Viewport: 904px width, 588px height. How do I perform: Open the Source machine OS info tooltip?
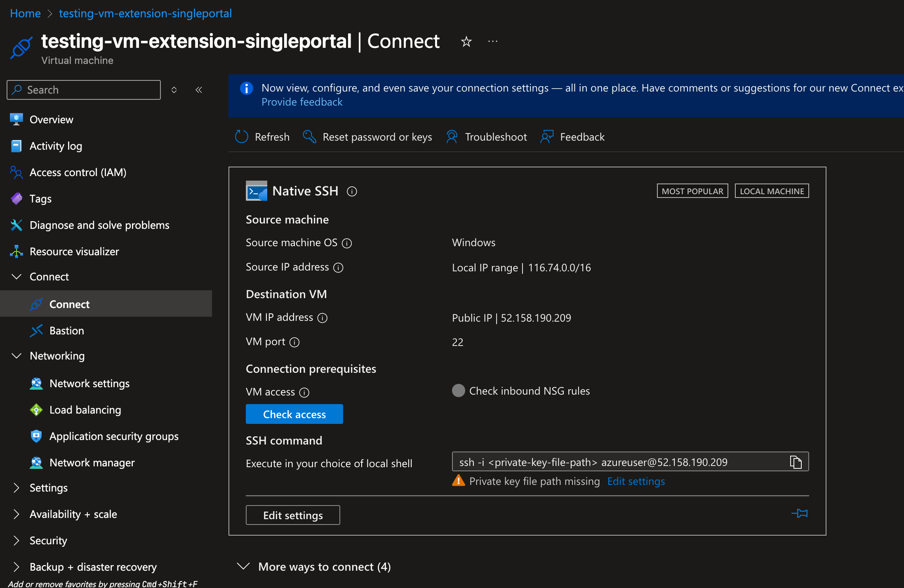point(347,243)
